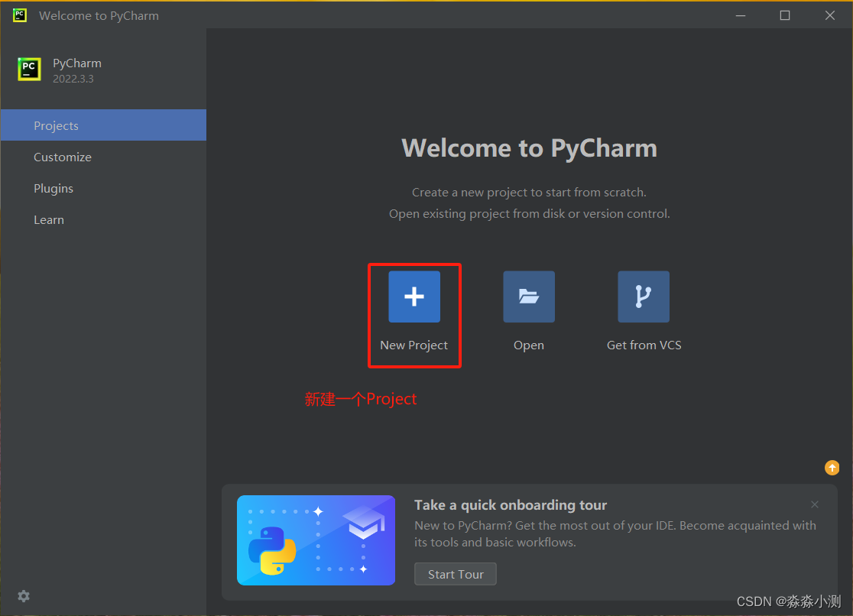The height and width of the screenshot is (616, 853).
Task: Switch to the Customize section
Action: coord(63,157)
